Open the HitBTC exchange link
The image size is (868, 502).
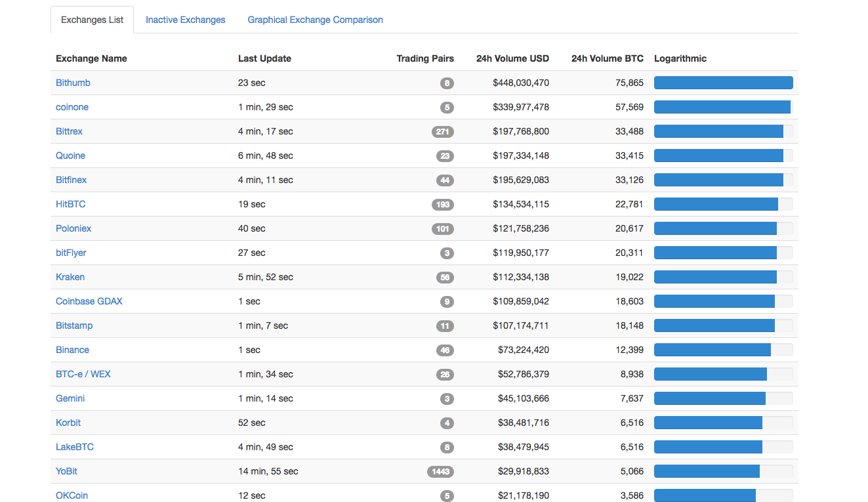pos(70,204)
